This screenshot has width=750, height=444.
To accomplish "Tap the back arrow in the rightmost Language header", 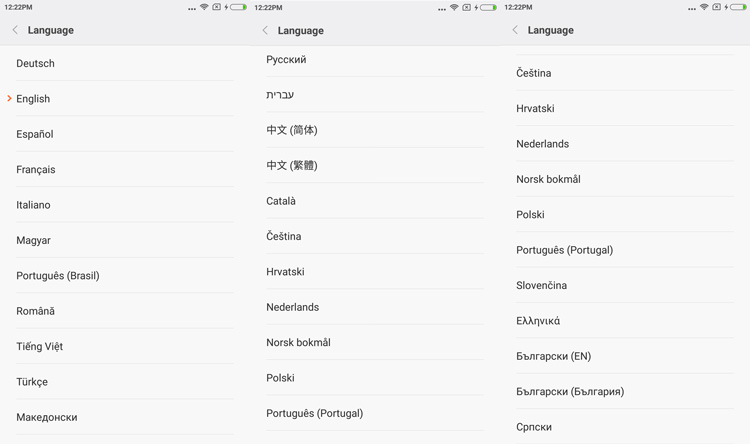I will tap(515, 30).
